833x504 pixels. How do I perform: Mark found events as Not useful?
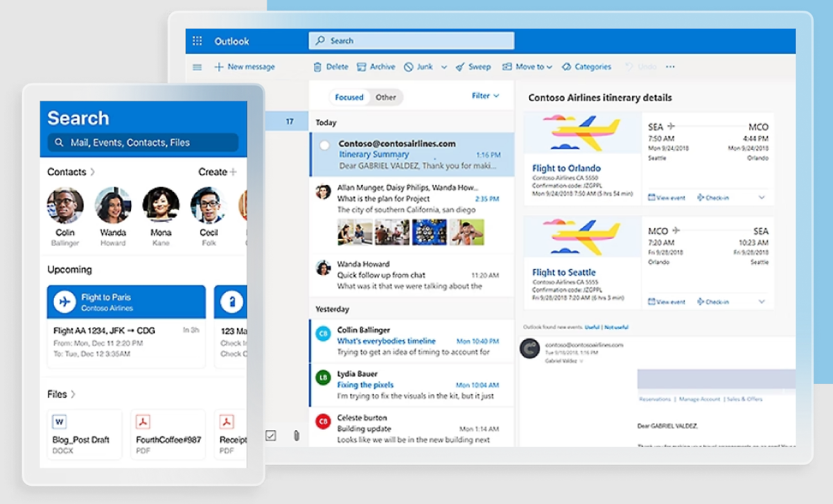coord(617,327)
